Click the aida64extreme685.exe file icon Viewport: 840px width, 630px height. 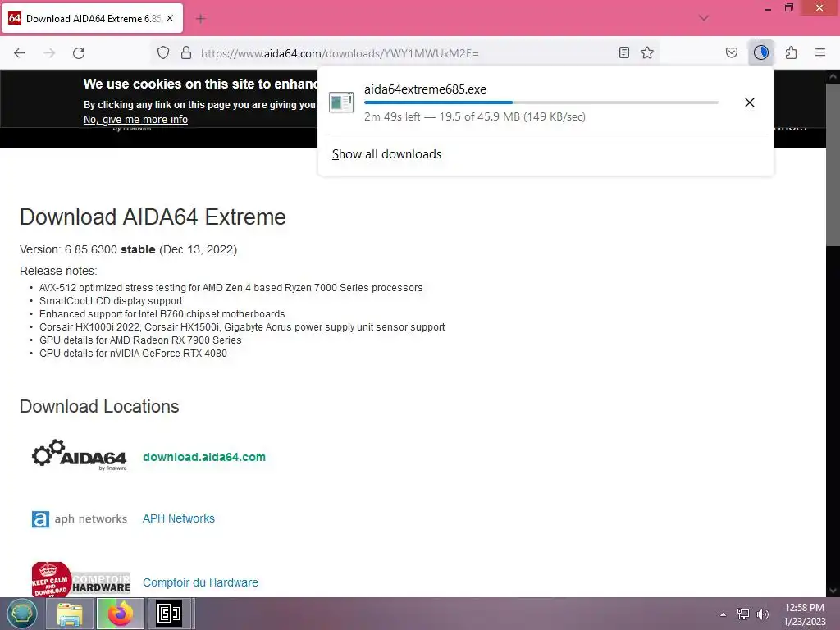point(341,103)
